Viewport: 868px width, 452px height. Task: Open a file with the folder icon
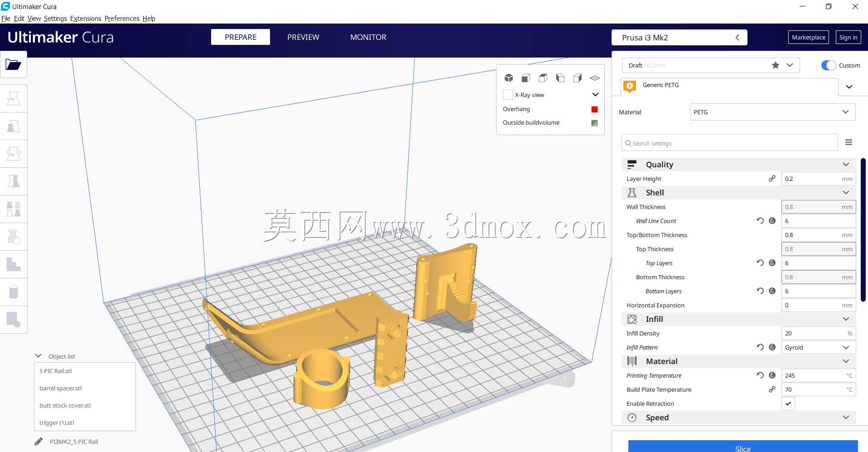pyautogui.click(x=14, y=65)
